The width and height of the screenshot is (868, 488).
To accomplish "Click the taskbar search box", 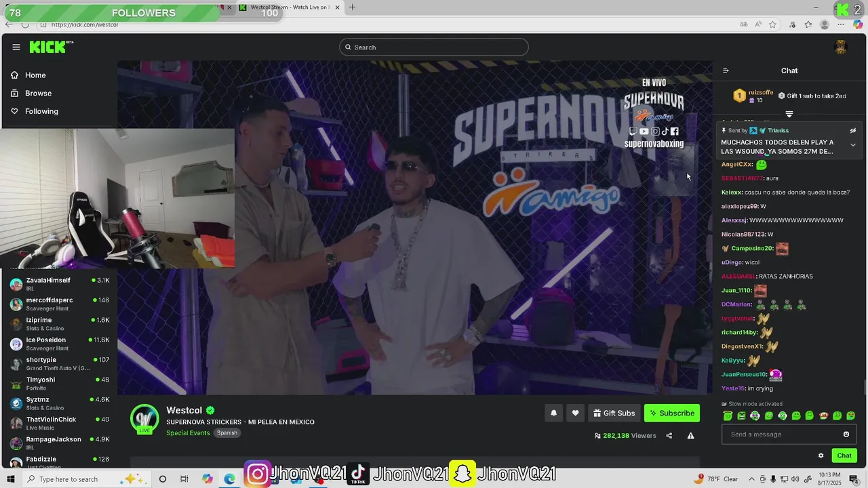I will pos(88,479).
